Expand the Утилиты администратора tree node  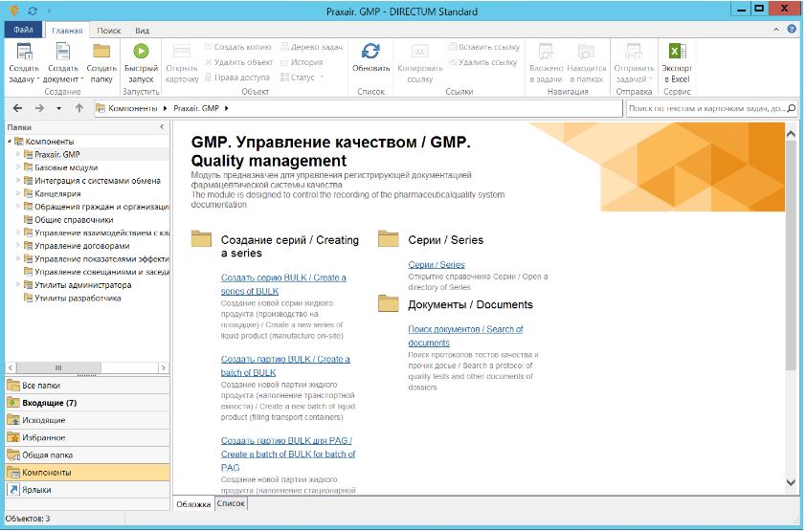tap(18, 285)
